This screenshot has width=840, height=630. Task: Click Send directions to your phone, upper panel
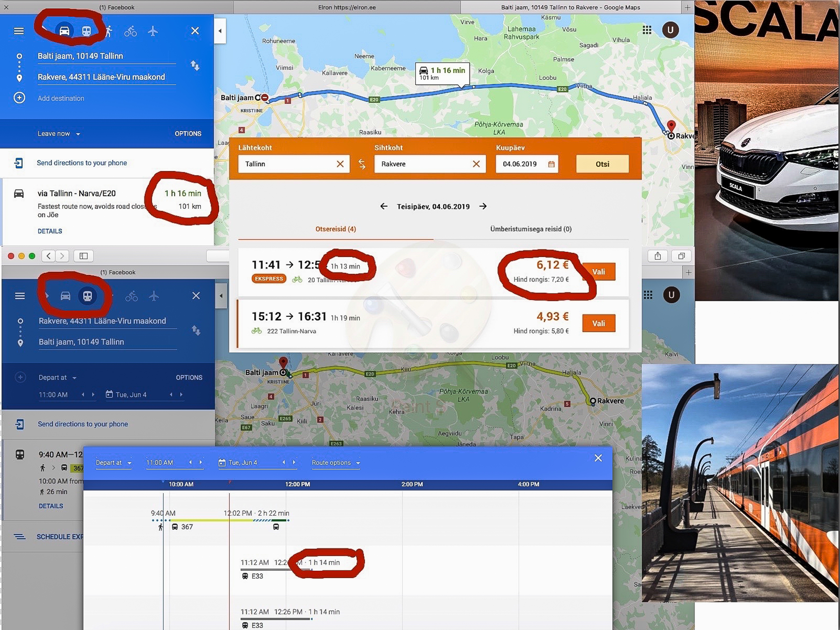click(x=82, y=163)
